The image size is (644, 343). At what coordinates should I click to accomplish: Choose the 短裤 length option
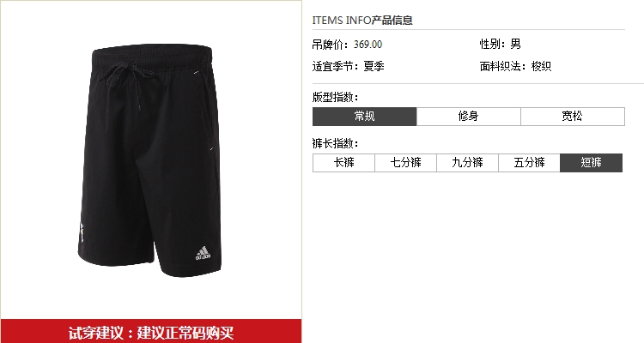[x=592, y=163]
